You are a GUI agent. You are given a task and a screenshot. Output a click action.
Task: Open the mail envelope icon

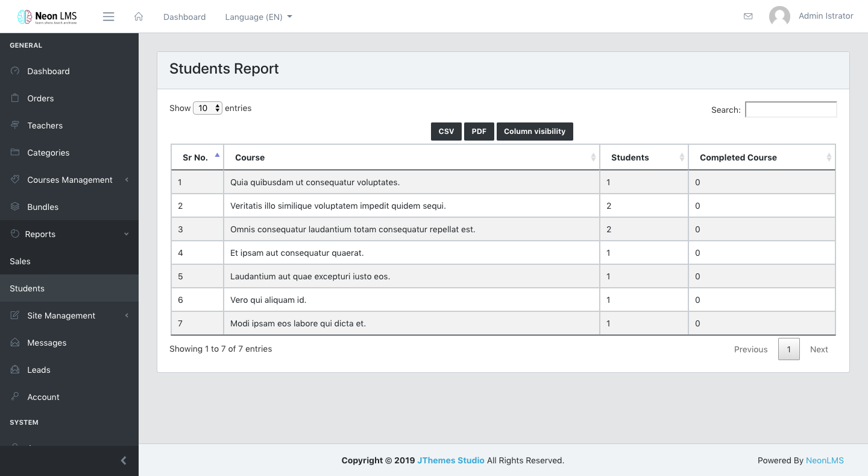748,16
